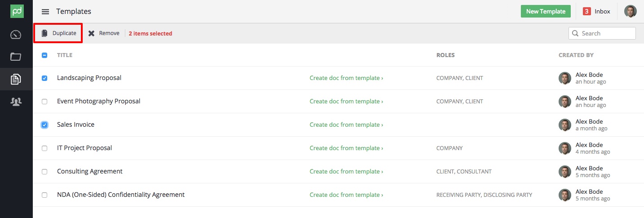This screenshot has height=218, width=644.
Task: Open the PandaDoc logo home icon
Action: [x=16, y=11]
